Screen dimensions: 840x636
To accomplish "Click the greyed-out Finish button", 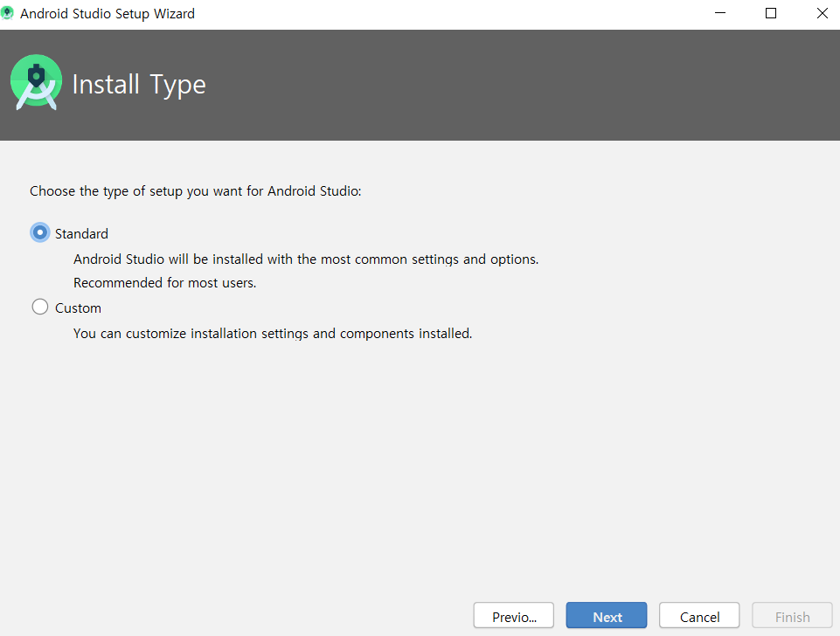I will tap(792, 616).
